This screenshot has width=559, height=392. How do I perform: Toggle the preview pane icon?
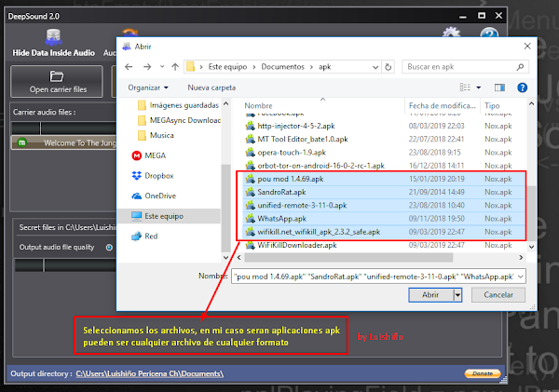(x=499, y=88)
